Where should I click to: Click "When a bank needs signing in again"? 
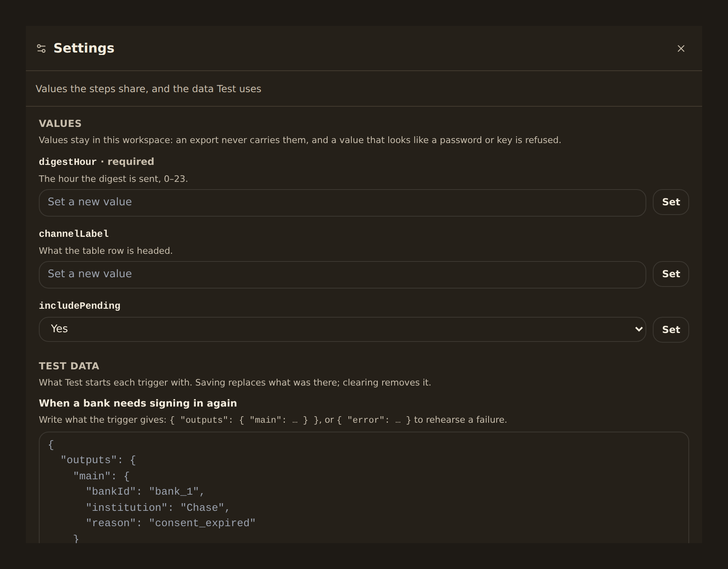tap(138, 403)
